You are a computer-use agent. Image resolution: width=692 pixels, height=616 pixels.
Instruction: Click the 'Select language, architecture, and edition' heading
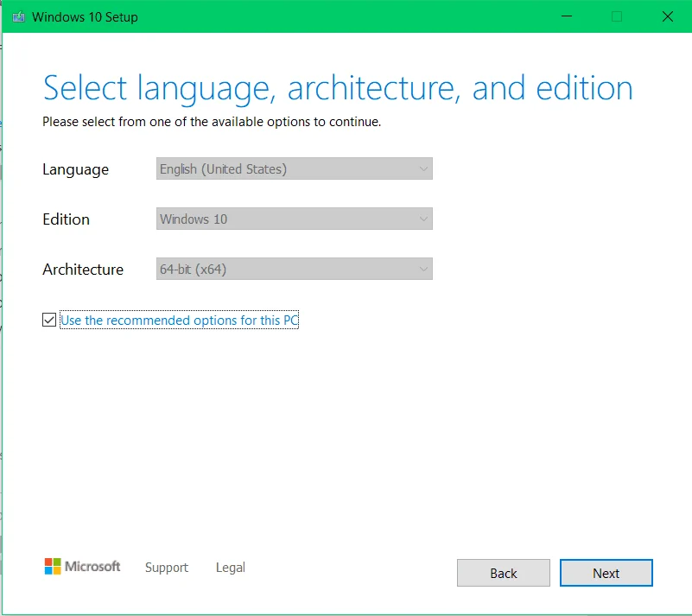point(338,89)
